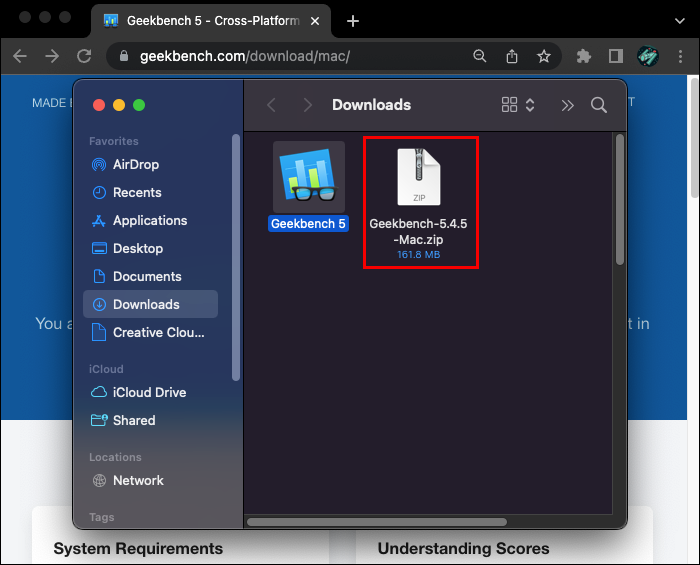Image resolution: width=700 pixels, height=565 pixels.
Task: Open the Finder toolbar overflow chevrons
Action: [x=567, y=105]
